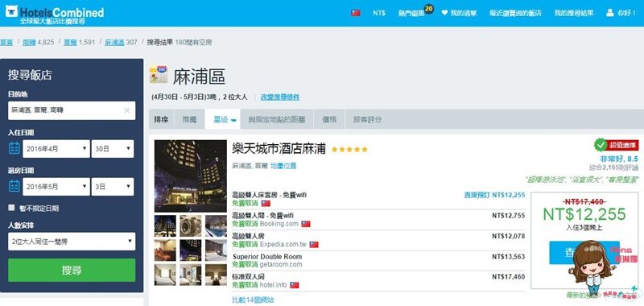Viewport: 644px width, 306px height.
Task: Click the flag next to Booking.com
Action: tap(306, 224)
